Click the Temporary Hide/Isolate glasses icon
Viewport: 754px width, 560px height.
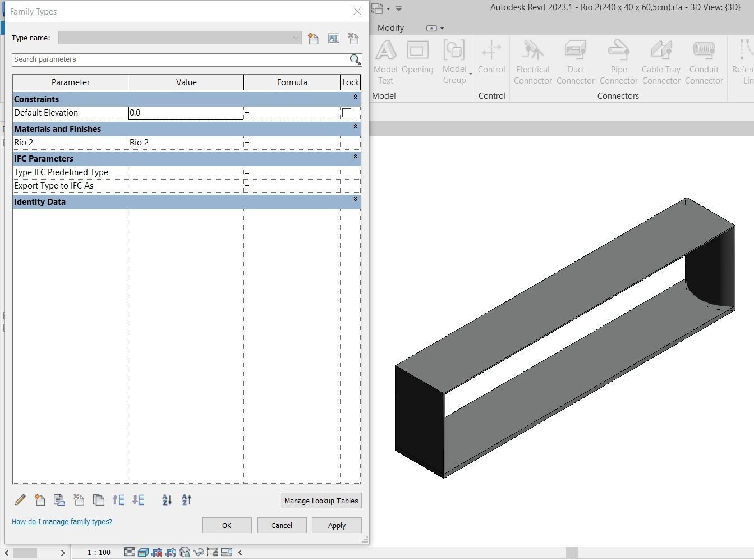tap(199, 552)
